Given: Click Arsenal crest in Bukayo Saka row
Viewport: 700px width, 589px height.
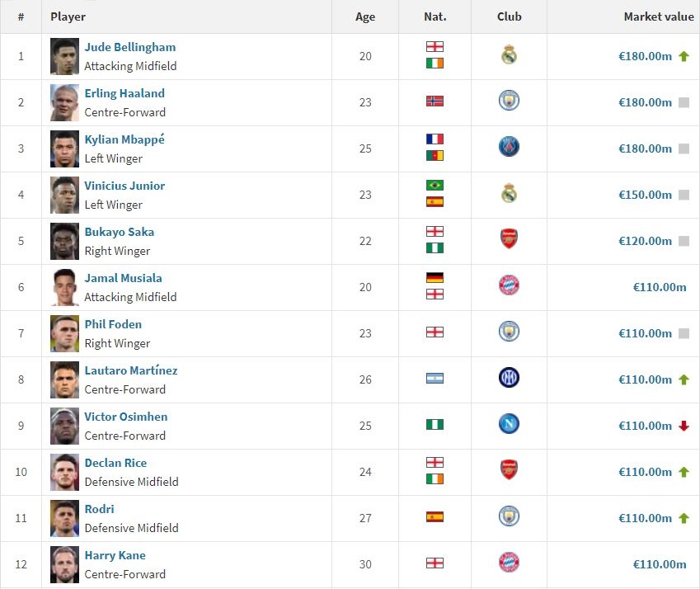Looking at the screenshot, I should pyautogui.click(x=509, y=239).
